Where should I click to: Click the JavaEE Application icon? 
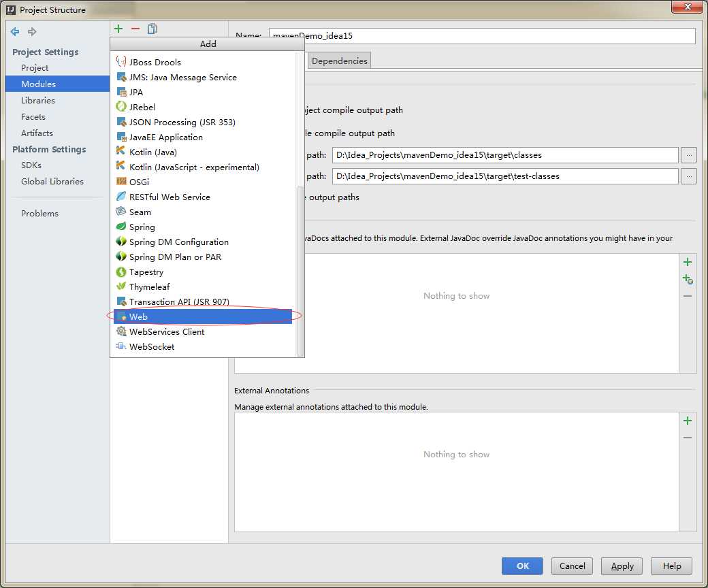click(121, 137)
